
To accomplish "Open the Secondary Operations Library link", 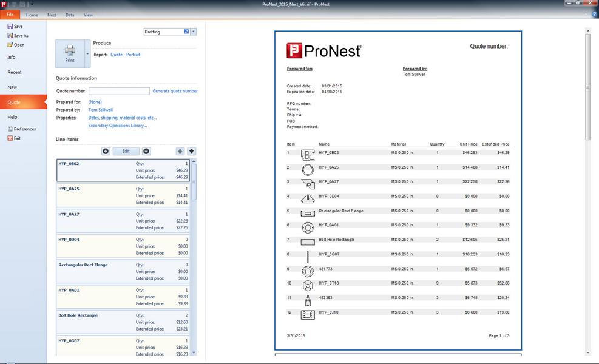I will [x=118, y=126].
